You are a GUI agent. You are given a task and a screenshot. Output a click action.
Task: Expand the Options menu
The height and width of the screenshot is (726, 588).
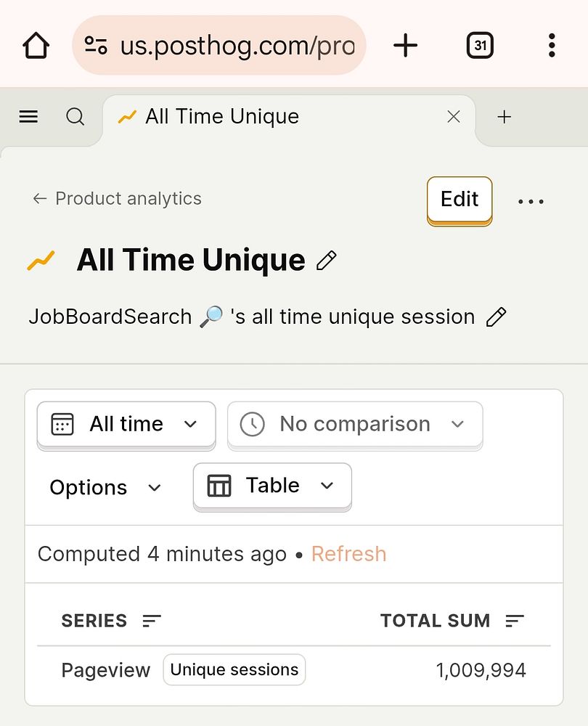click(x=105, y=487)
